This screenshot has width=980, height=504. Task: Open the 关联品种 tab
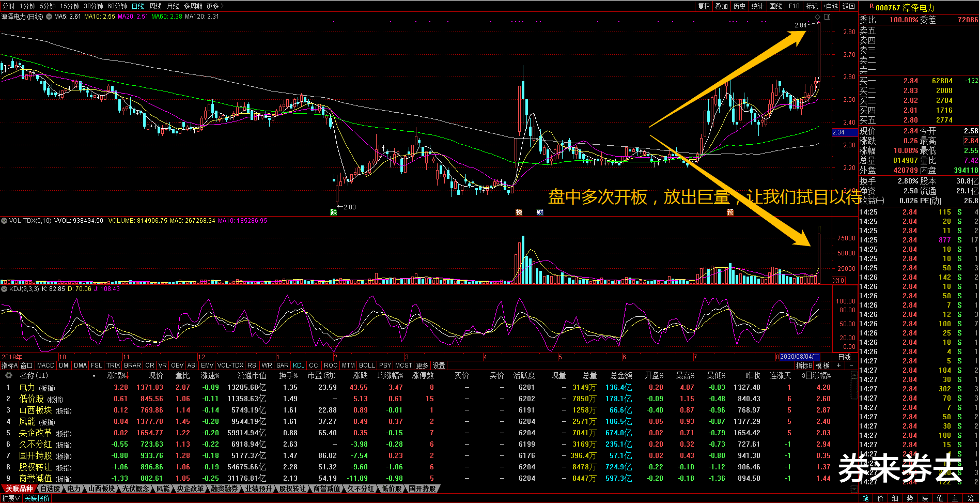[x=19, y=488]
